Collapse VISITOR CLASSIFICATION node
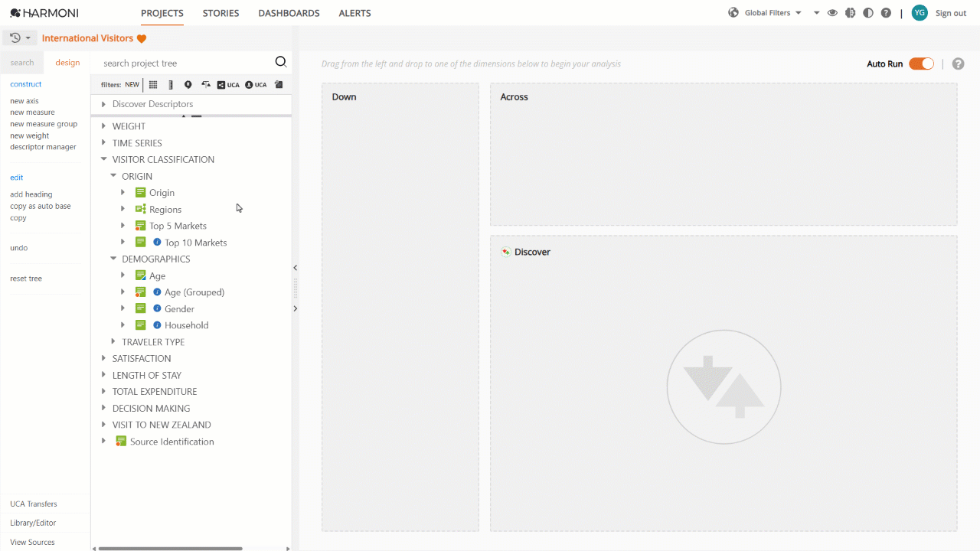Viewport: 980px width, 551px height. [x=104, y=159]
